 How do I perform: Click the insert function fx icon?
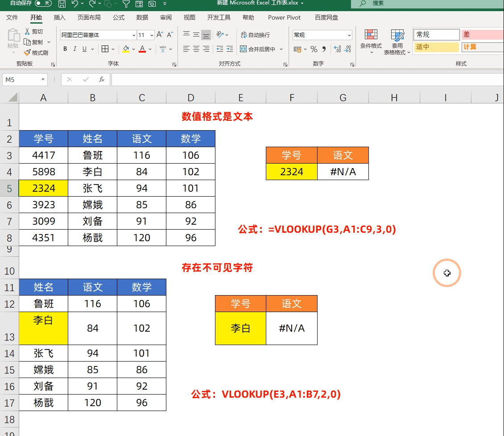click(x=102, y=79)
